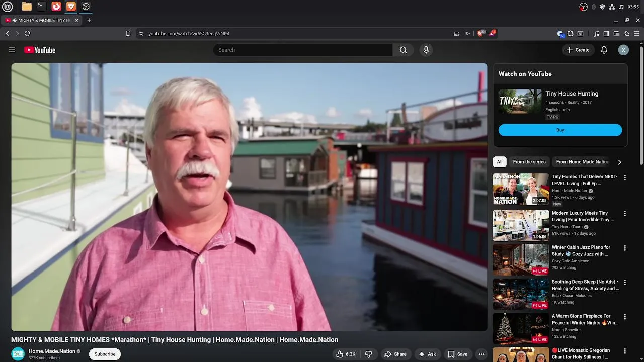Open Brave main hamburger menu

click(637, 34)
